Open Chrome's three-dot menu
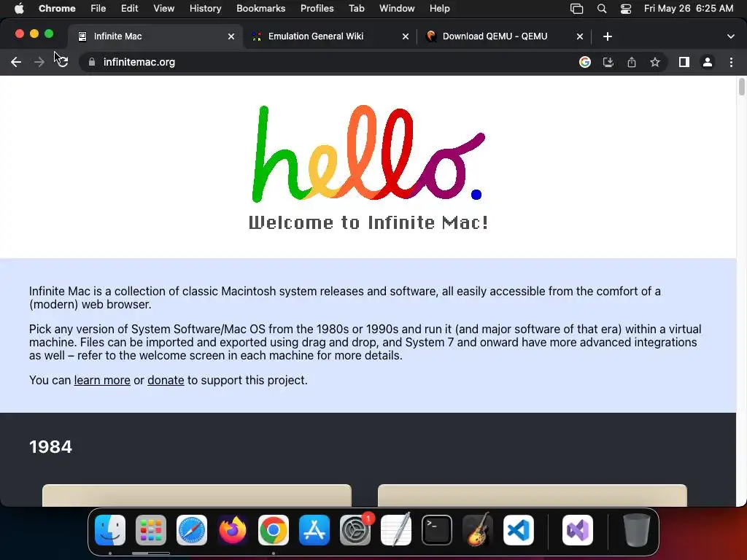 click(x=731, y=62)
